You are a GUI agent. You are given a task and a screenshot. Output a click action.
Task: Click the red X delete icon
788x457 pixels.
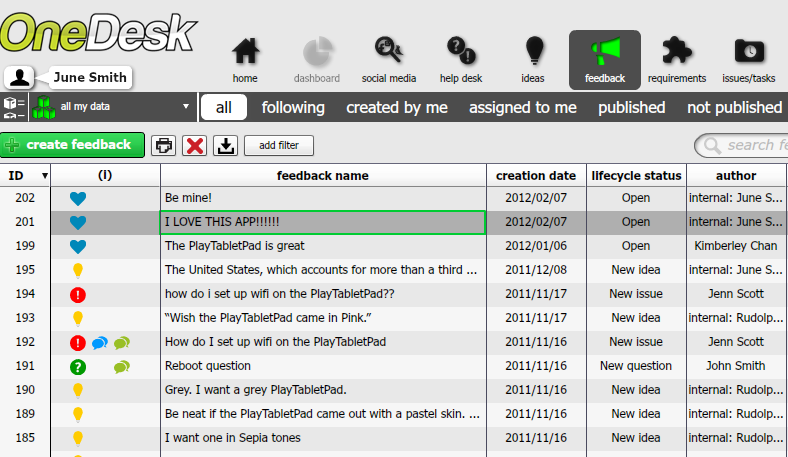pos(195,146)
